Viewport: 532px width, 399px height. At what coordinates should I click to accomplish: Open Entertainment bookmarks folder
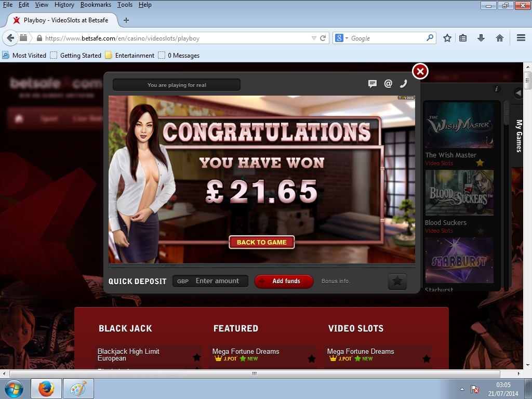pyautogui.click(x=130, y=55)
